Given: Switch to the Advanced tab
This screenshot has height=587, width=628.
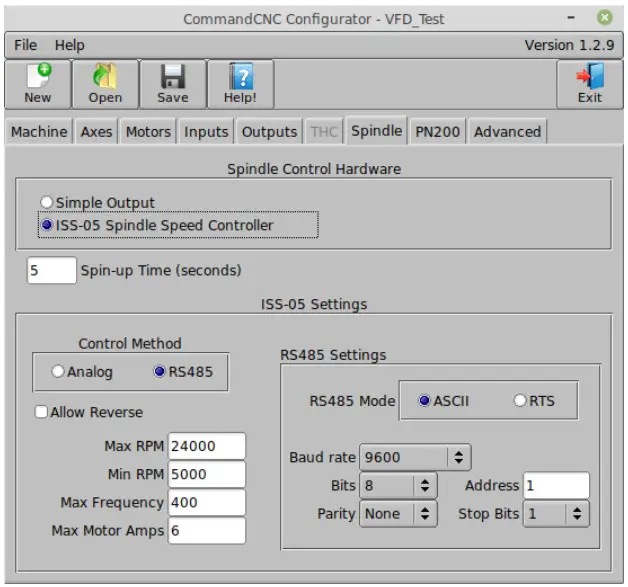Looking at the screenshot, I should tap(507, 132).
